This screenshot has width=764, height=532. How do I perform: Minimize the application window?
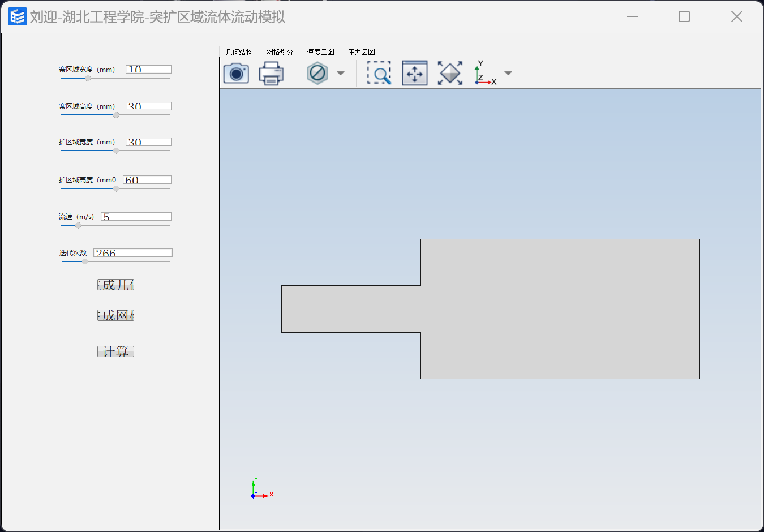pos(633,16)
